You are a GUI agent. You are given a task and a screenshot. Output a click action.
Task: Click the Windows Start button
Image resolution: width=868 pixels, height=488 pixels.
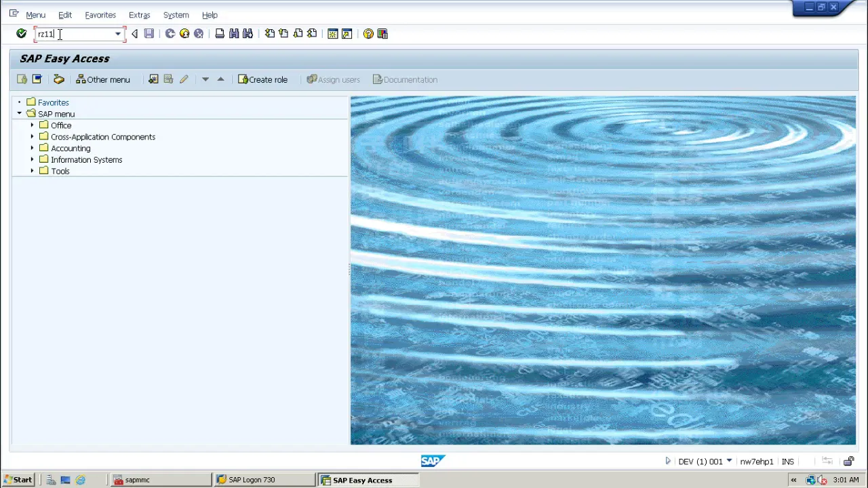[18, 480]
